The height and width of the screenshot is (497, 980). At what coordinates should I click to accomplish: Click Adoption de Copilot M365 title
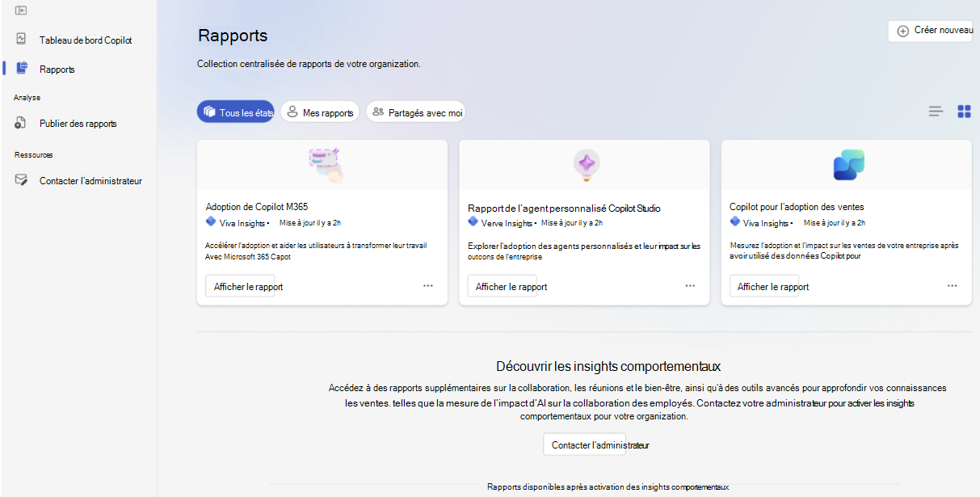[257, 207]
